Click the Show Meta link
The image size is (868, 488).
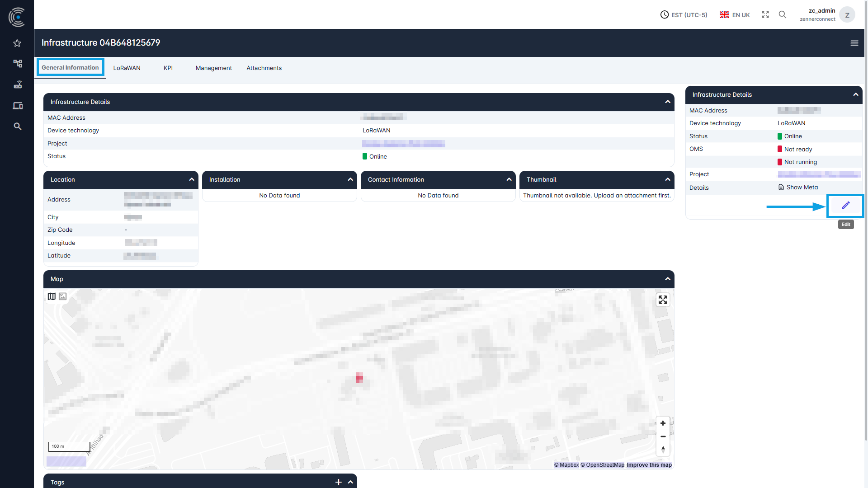point(802,187)
